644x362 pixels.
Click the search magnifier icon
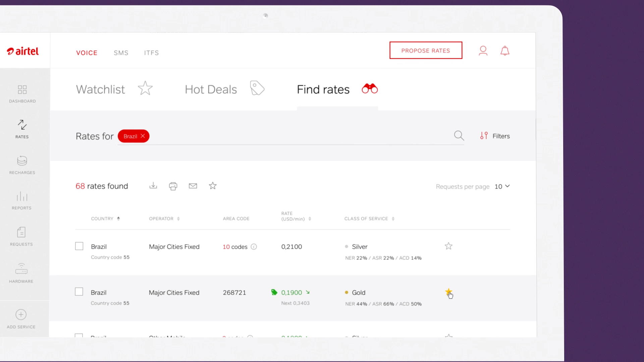459,136
